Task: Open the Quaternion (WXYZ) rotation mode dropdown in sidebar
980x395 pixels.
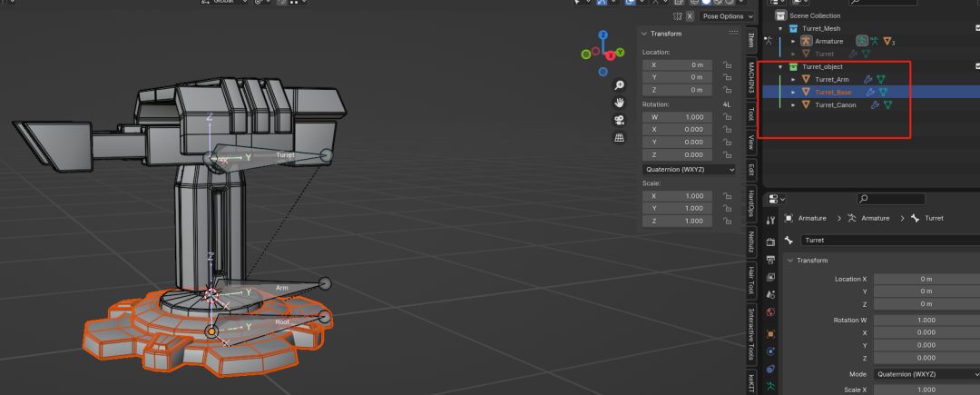Action: pyautogui.click(x=690, y=170)
